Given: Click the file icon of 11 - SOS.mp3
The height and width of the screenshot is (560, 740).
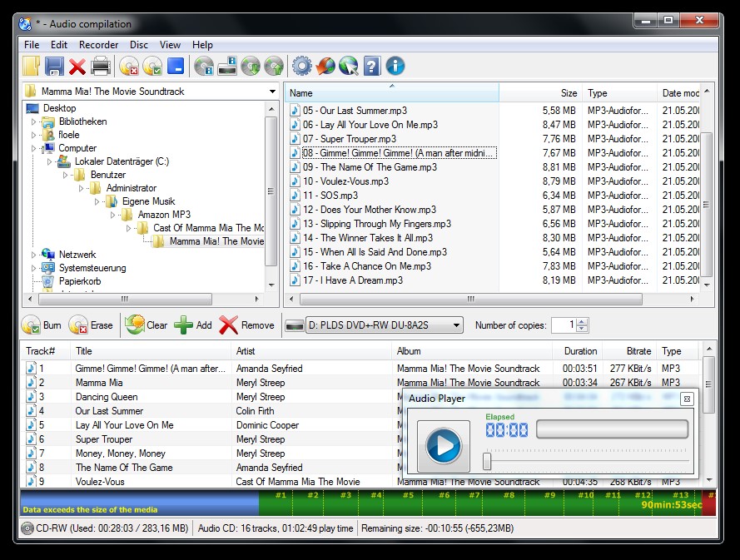Looking at the screenshot, I should tap(295, 195).
